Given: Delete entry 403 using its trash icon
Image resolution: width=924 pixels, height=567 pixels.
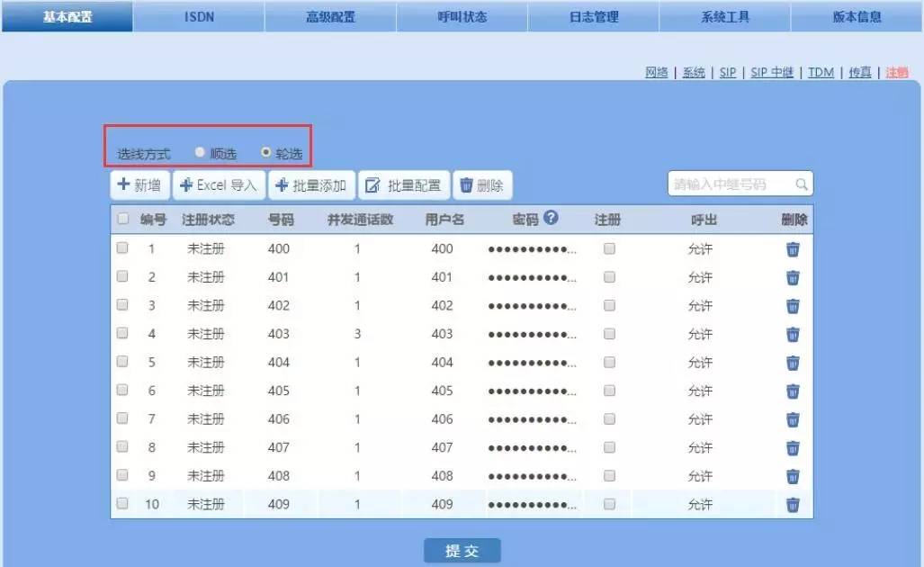Looking at the screenshot, I should 793,334.
